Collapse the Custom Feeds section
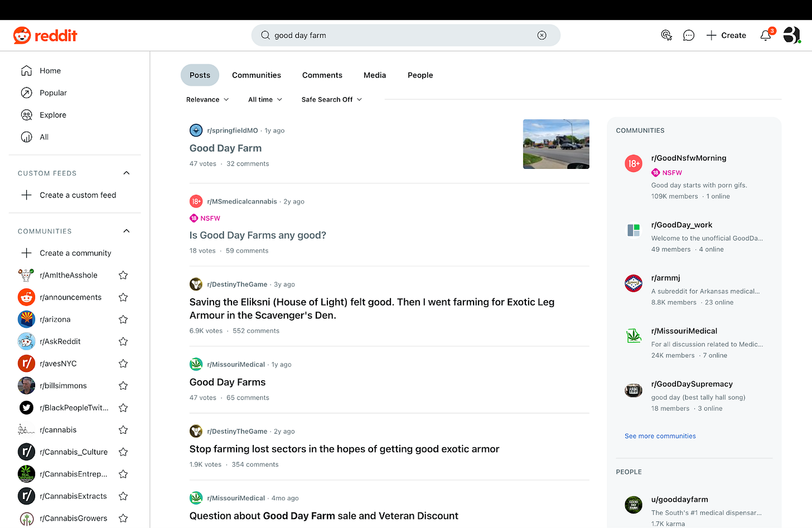 tap(127, 173)
